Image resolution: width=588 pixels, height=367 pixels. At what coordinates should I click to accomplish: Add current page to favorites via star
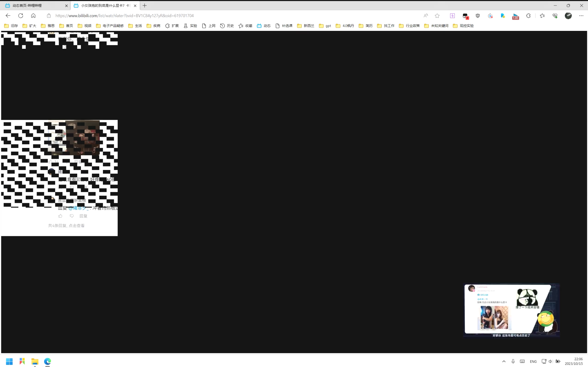[x=437, y=16]
